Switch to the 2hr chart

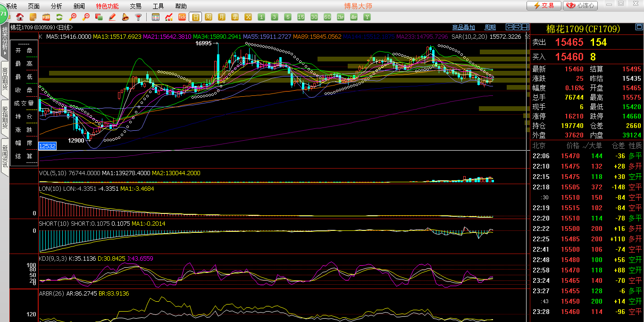tap(341, 17)
